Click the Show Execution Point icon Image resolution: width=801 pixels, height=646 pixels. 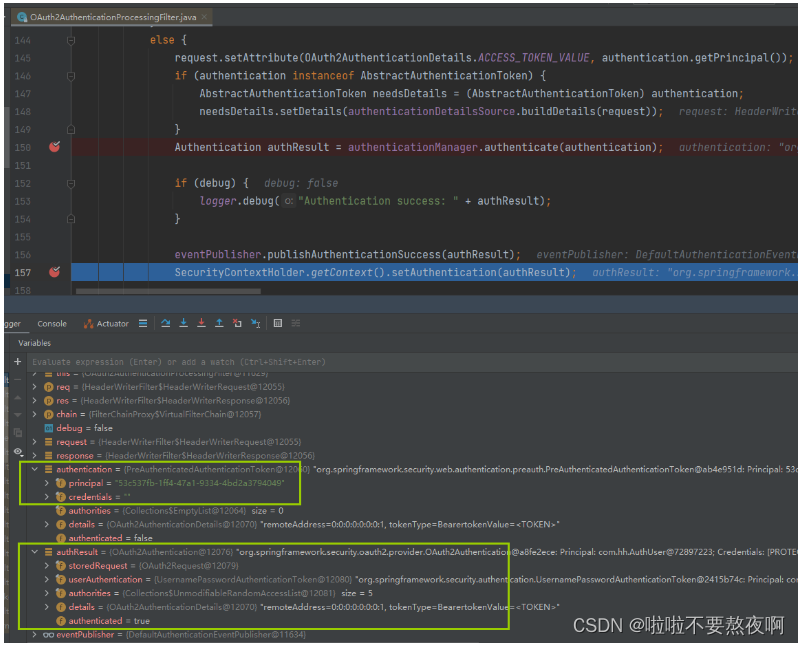pyautogui.click(x=144, y=324)
